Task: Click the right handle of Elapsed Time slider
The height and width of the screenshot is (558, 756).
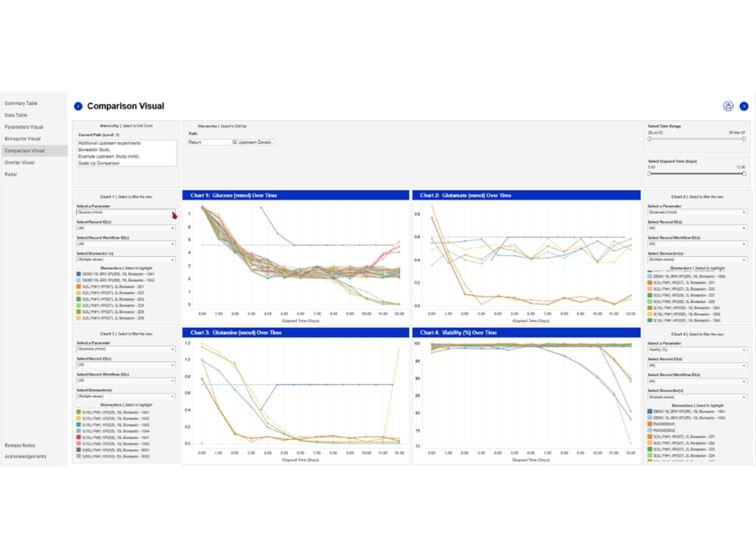Action: point(744,174)
